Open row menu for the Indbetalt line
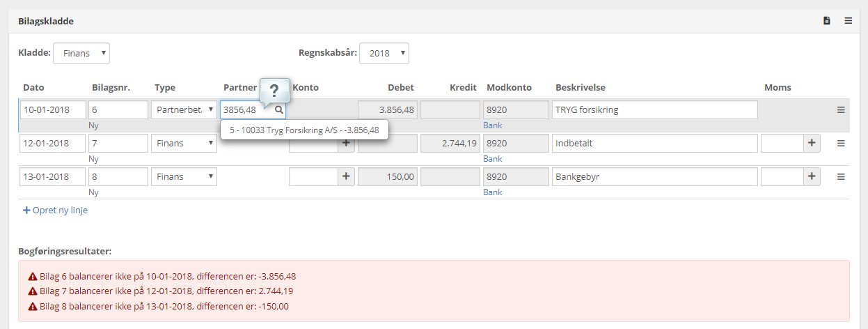 pos(841,143)
